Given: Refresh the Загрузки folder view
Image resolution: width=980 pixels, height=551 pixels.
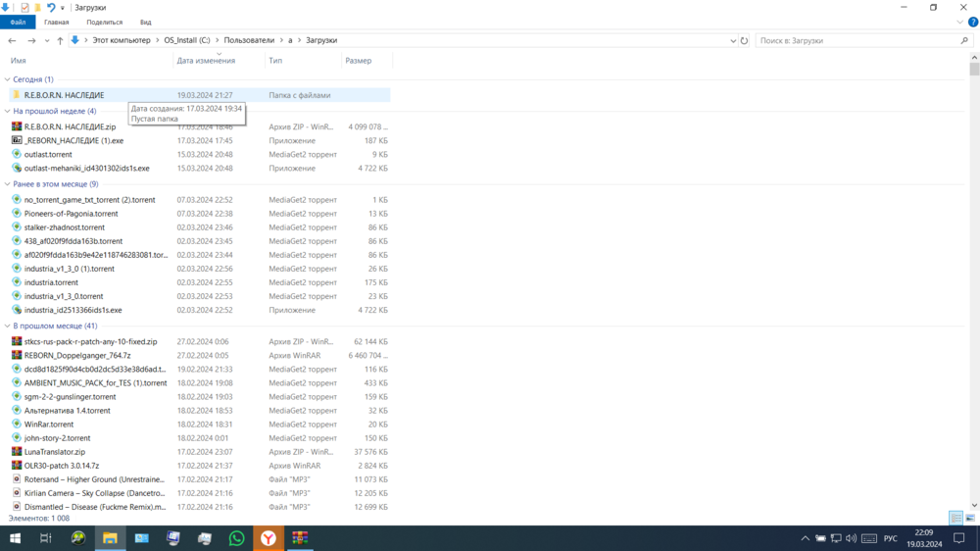Looking at the screenshot, I should coord(745,40).
